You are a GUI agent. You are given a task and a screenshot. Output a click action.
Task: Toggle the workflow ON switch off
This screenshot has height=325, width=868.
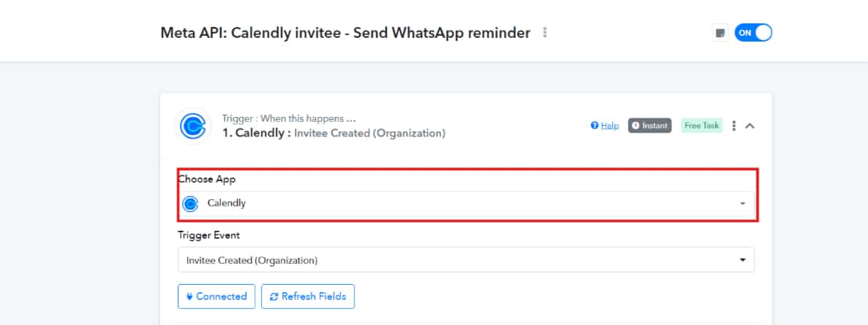click(753, 33)
